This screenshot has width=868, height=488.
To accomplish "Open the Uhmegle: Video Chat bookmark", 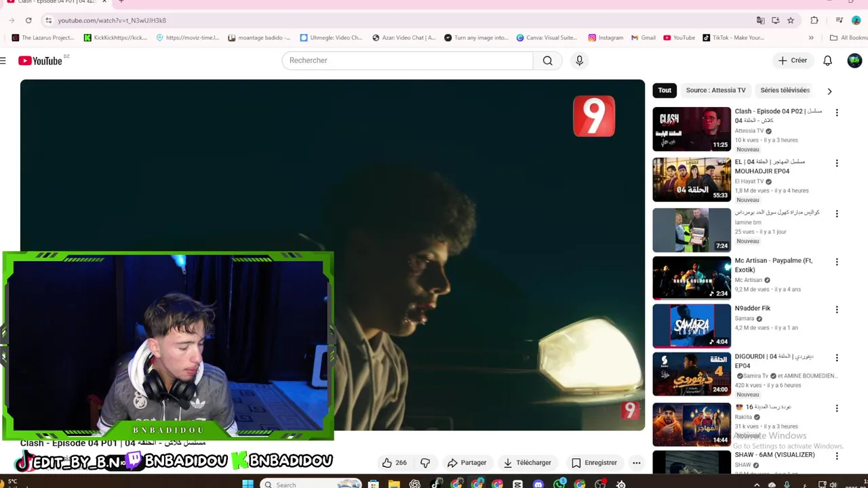I will (332, 38).
